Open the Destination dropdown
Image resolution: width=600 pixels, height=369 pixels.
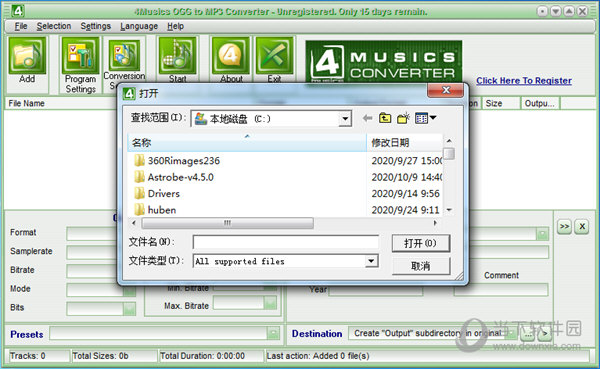point(511,333)
